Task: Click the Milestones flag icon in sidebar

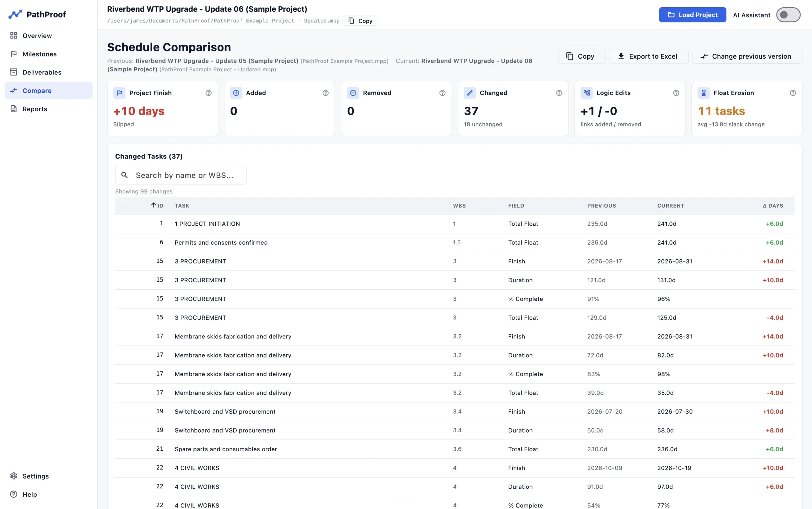Action: (13, 54)
